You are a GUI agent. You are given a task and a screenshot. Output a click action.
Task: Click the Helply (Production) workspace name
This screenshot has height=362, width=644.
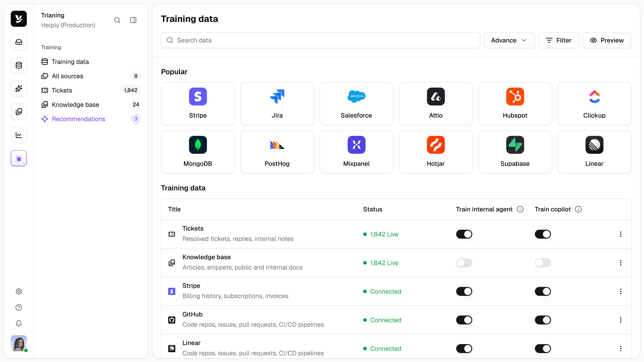pos(68,25)
